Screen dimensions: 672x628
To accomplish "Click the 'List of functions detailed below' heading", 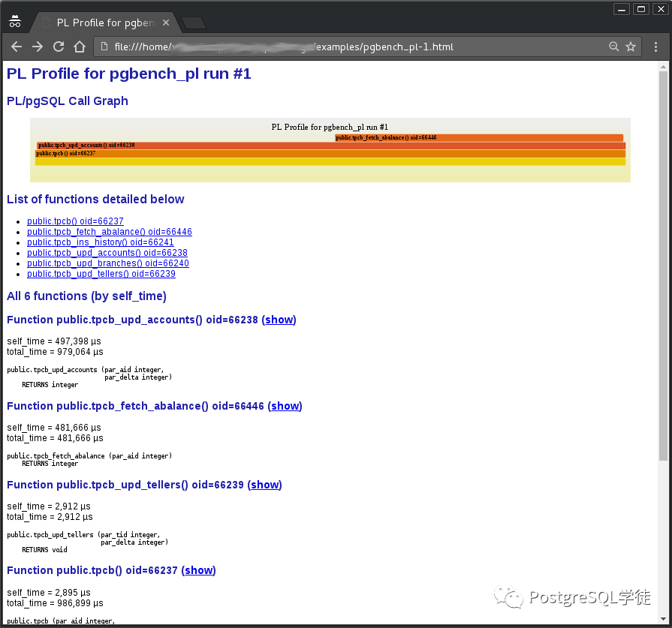I will [x=95, y=199].
